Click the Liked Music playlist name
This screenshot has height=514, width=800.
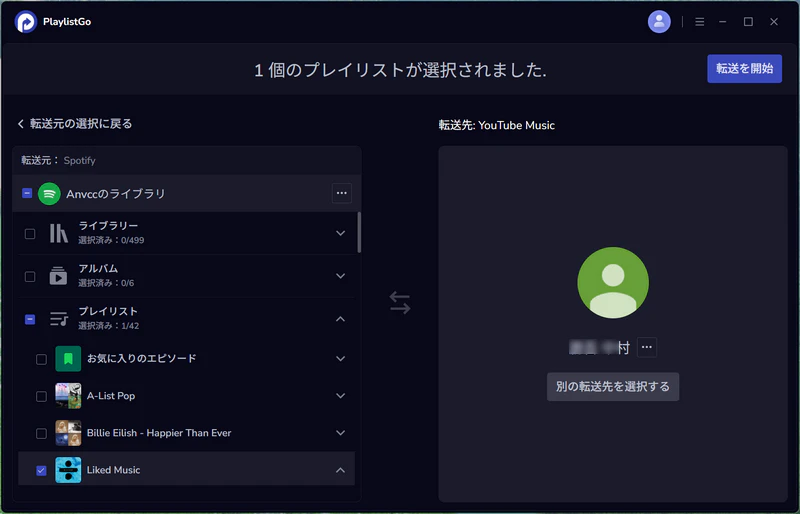[x=113, y=470]
